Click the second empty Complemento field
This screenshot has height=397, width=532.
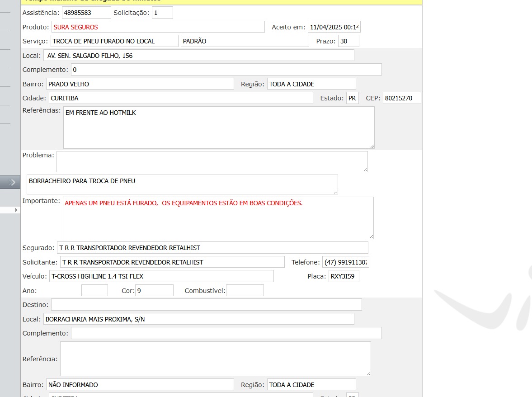[x=226, y=333]
